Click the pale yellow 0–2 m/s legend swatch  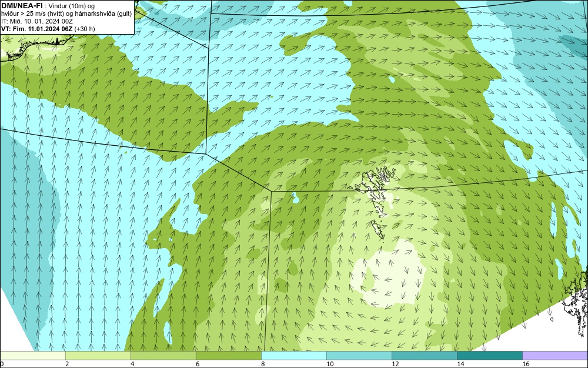[x=32, y=356]
